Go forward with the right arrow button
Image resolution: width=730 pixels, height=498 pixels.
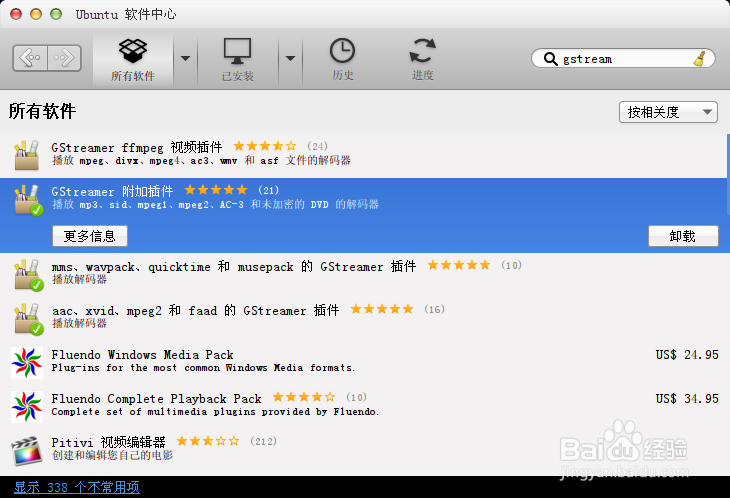point(64,58)
